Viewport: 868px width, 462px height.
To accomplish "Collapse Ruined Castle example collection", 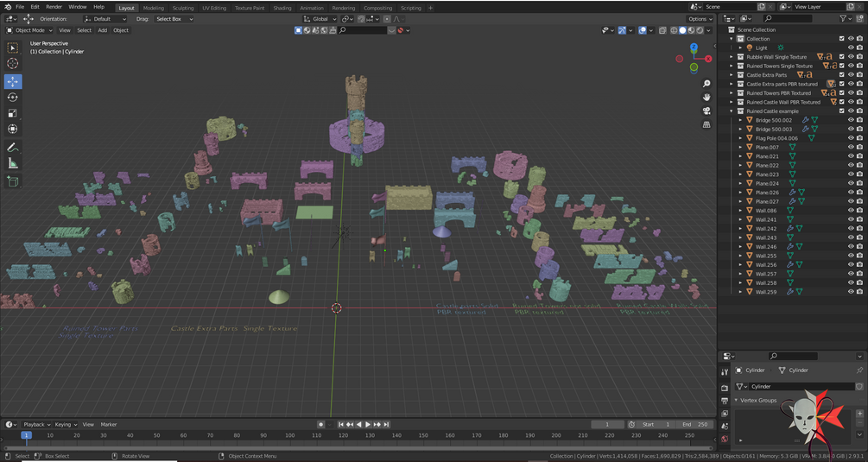I will tap(732, 111).
